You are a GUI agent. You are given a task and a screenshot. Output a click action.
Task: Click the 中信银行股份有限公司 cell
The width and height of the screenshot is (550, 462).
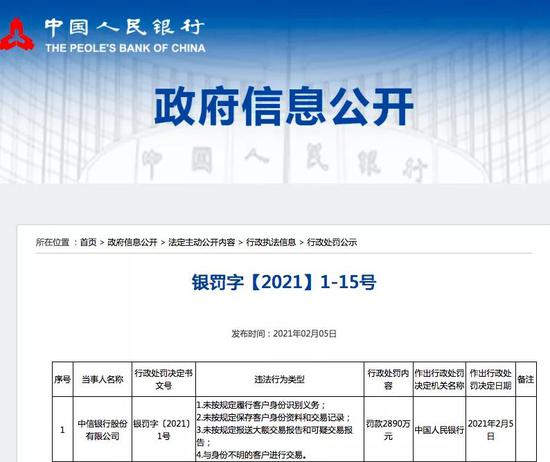coord(102,430)
